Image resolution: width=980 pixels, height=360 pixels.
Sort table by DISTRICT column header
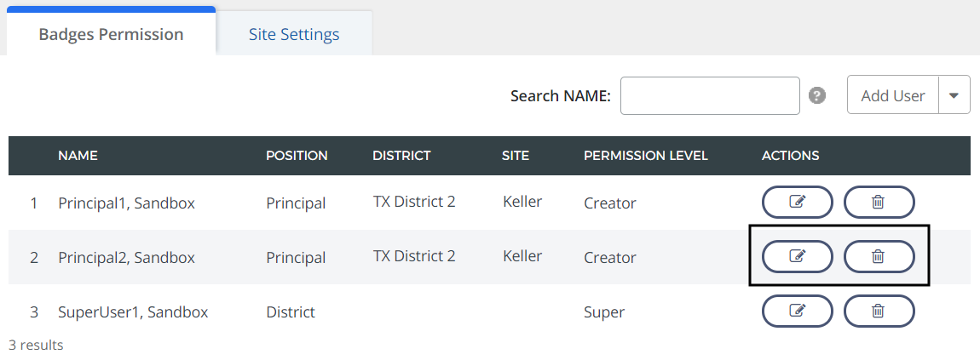coord(401,156)
